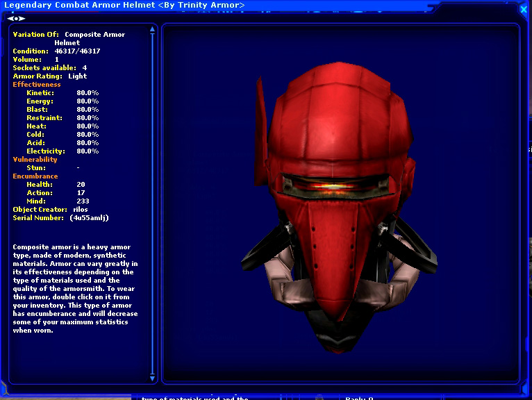Click the attributes panel scrollbar track

[152, 203]
